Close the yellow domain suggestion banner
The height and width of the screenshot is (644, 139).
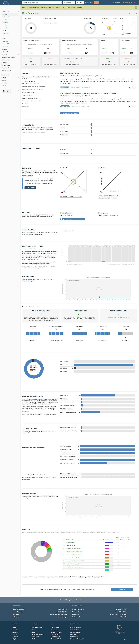click(136, 8)
